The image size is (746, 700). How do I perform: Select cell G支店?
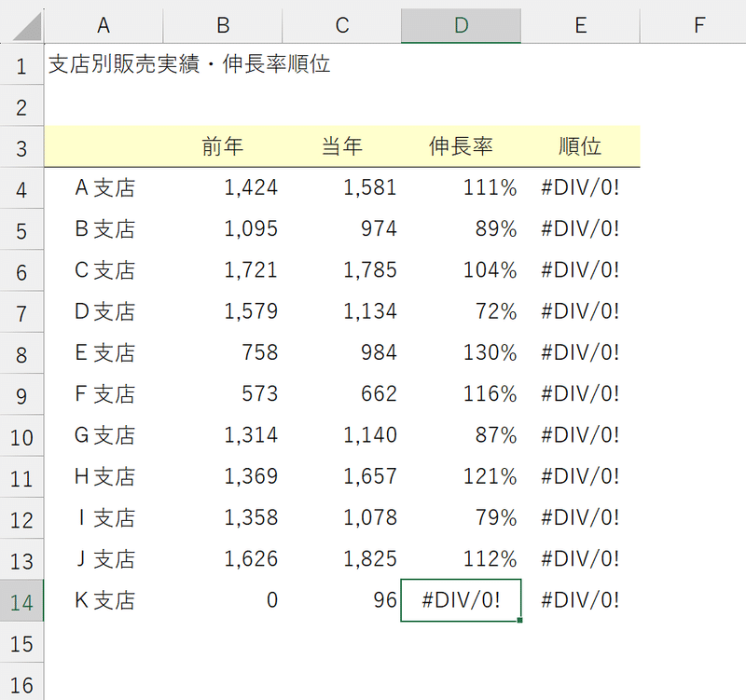point(104,435)
